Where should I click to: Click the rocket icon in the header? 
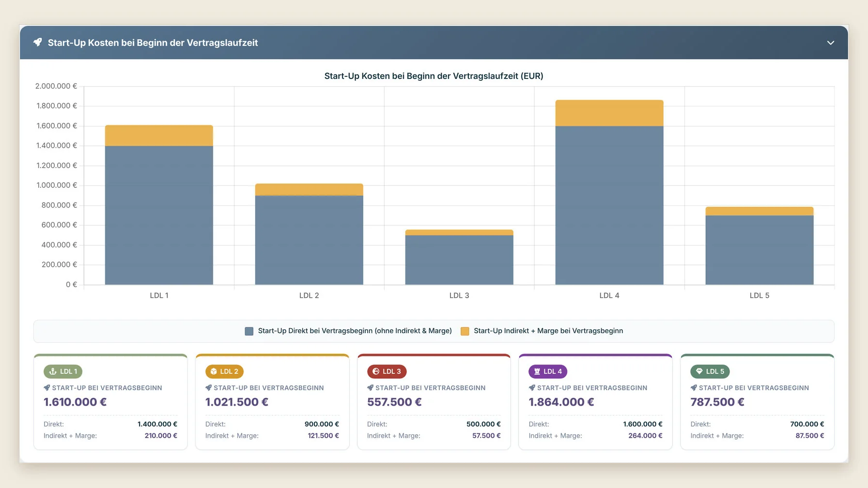click(x=37, y=43)
